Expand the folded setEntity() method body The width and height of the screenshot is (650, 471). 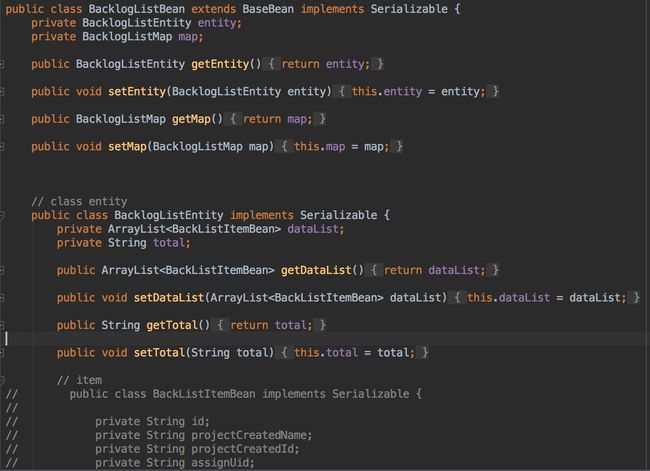click(2, 92)
